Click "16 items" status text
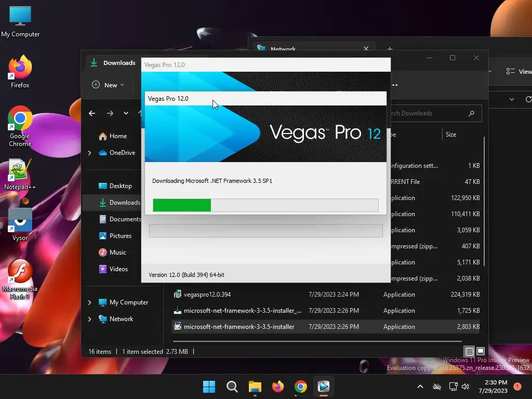532x399 pixels. [100, 352]
